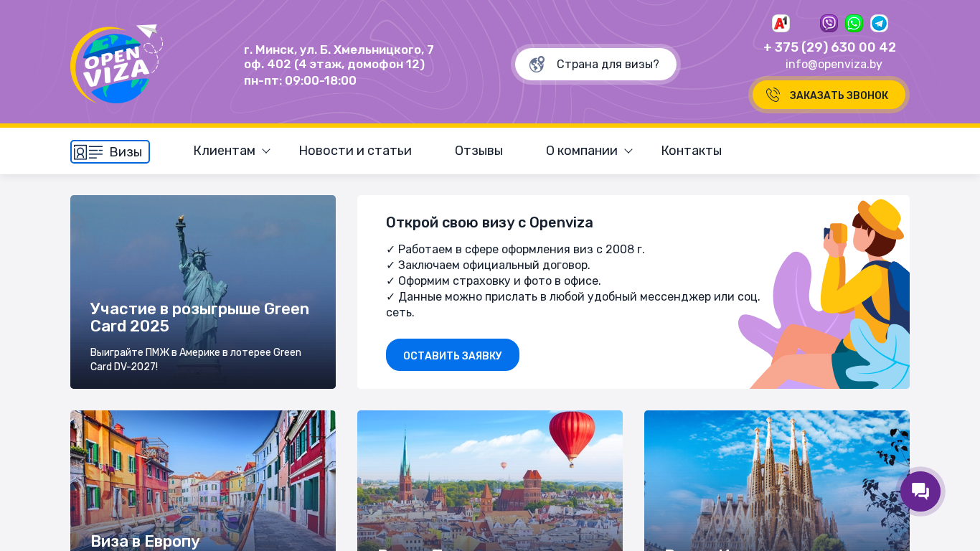Open the Отзывы page
This screenshot has height=551, width=980.
click(479, 151)
